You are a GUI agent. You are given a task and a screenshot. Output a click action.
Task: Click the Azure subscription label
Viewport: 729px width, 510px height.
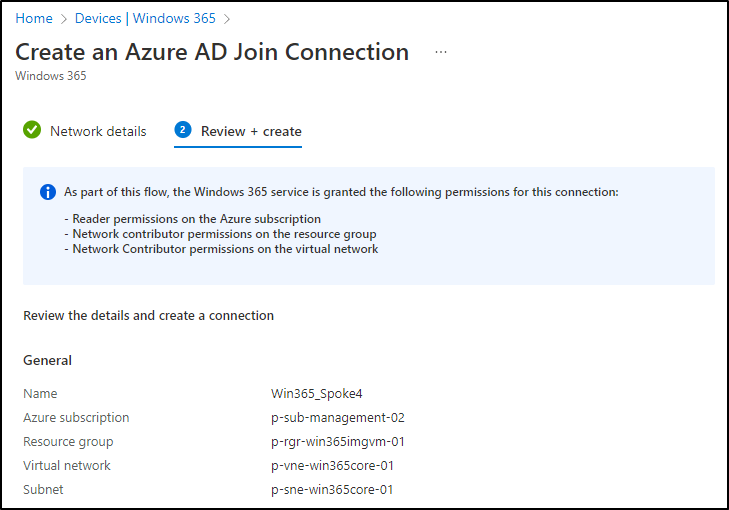[x=76, y=418]
